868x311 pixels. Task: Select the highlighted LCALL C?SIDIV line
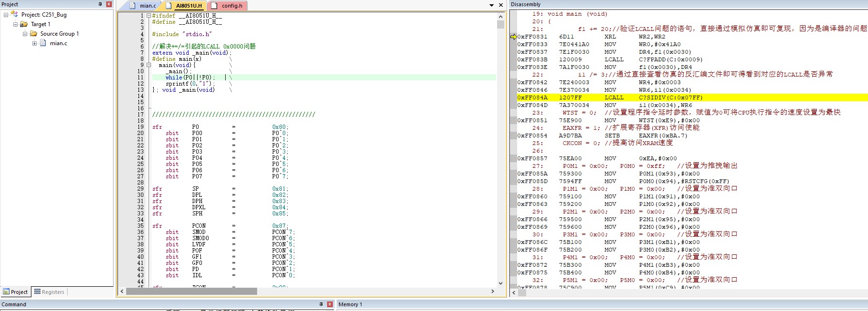[692, 97]
